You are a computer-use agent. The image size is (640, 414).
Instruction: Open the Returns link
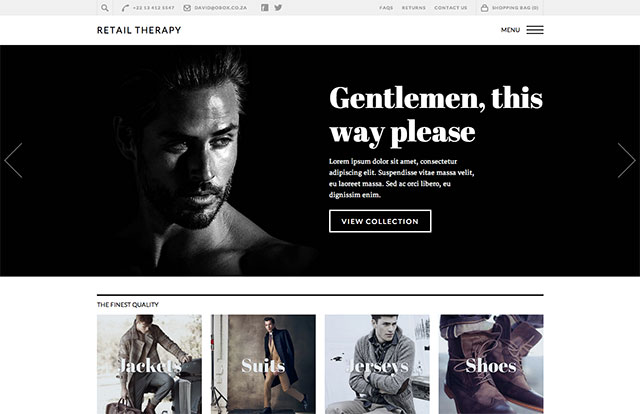[413, 7]
